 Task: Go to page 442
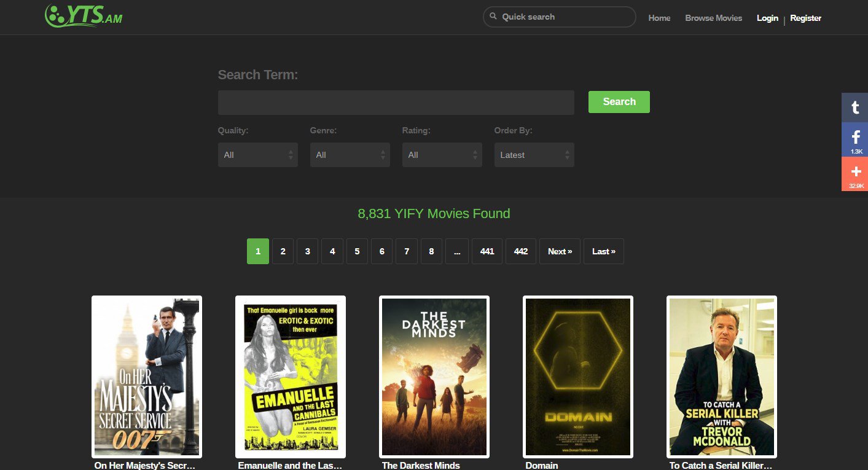521,251
